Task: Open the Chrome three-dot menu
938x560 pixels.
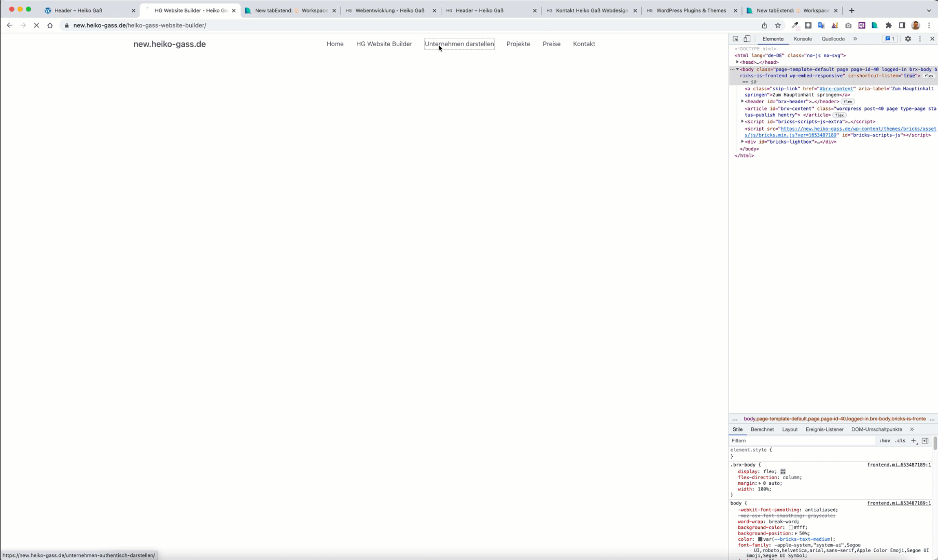Action: coord(929,25)
